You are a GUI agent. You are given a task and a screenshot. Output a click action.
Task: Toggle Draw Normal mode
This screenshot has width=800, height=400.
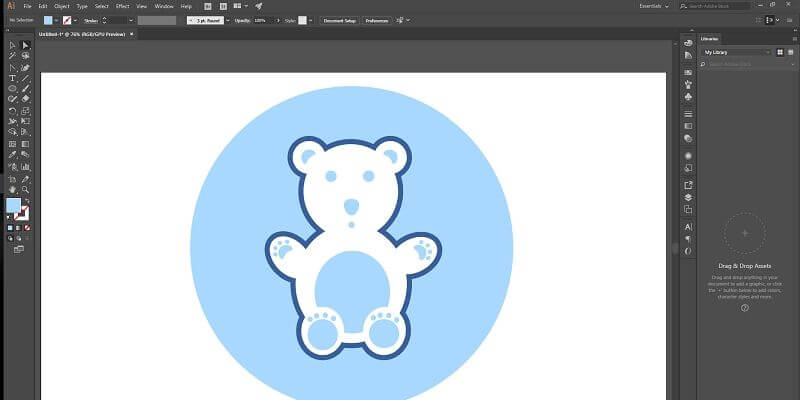10,238
